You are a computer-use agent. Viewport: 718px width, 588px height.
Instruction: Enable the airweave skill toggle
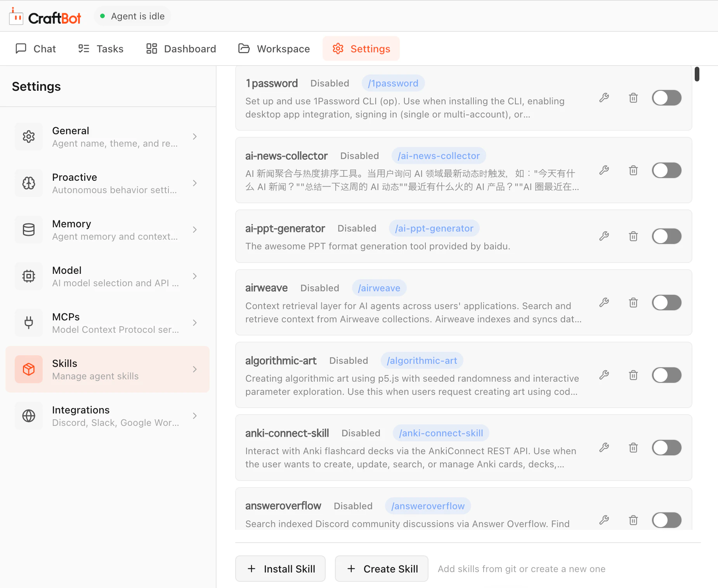coord(667,303)
